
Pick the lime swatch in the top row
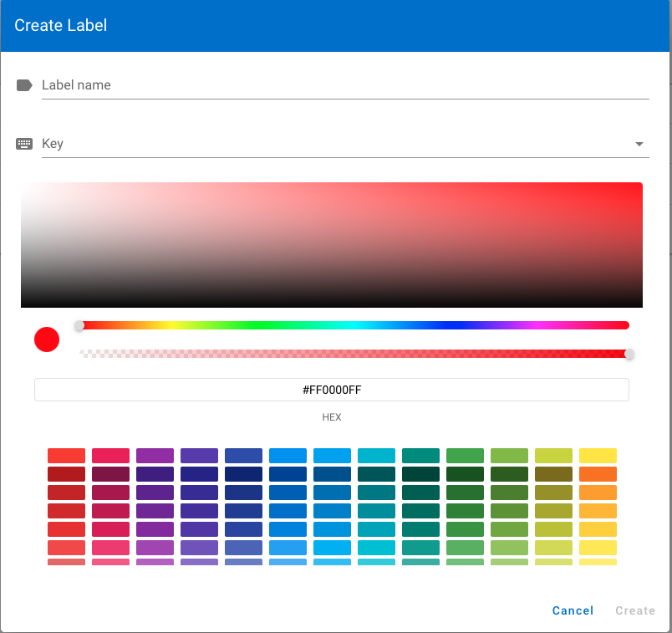coord(553,456)
